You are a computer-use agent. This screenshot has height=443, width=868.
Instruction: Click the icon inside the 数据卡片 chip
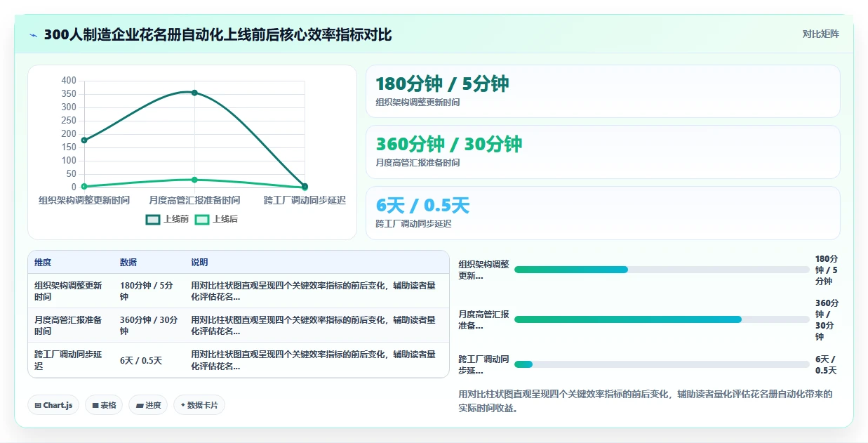click(183, 405)
